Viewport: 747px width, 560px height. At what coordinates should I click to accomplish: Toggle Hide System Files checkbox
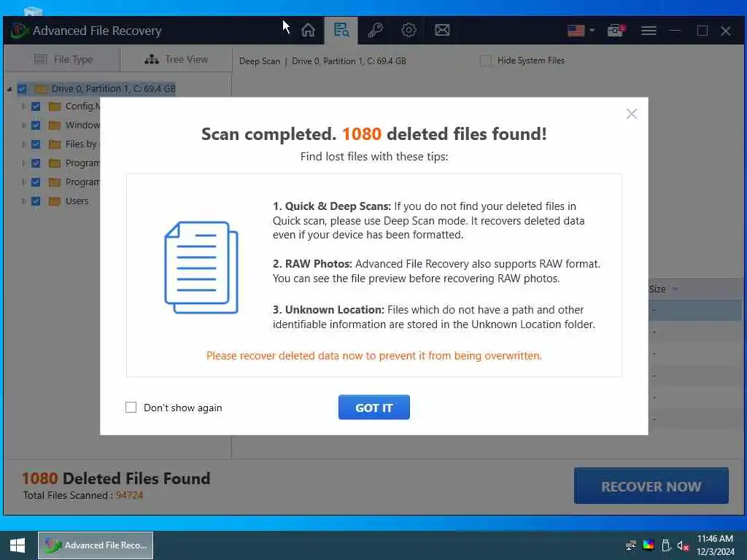pyautogui.click(x=485, y=61)
